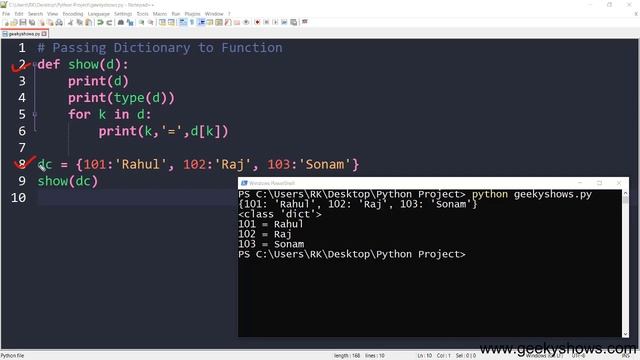Redo the edit via toolbar Redo icon
The height and width of the screenshot is (360, 640).
point(109,22)
